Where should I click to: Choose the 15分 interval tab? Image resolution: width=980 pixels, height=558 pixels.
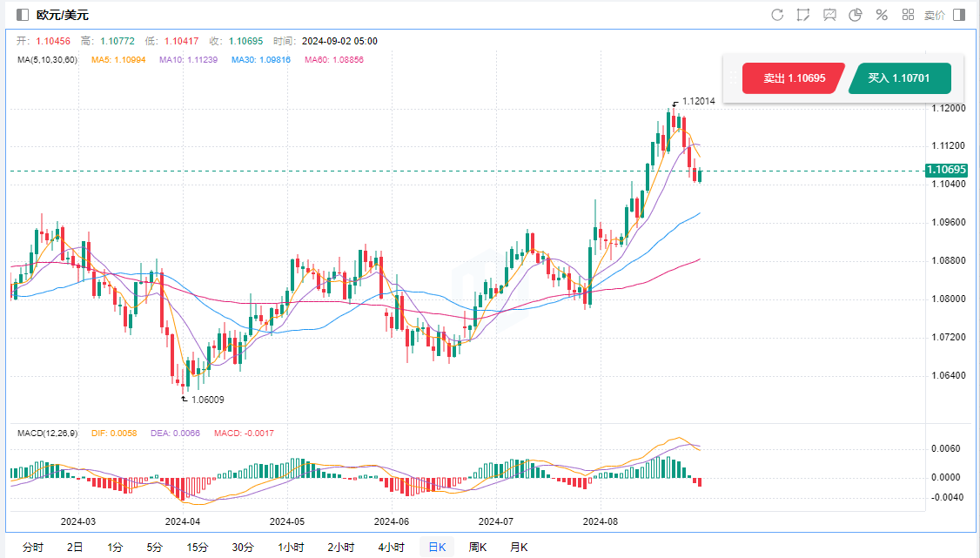pos(198,548)
